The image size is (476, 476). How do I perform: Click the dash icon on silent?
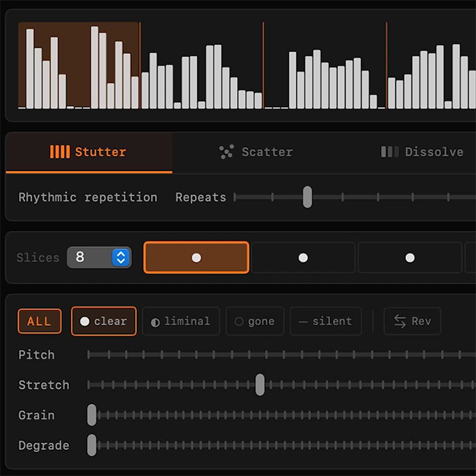tap(303, 322)
